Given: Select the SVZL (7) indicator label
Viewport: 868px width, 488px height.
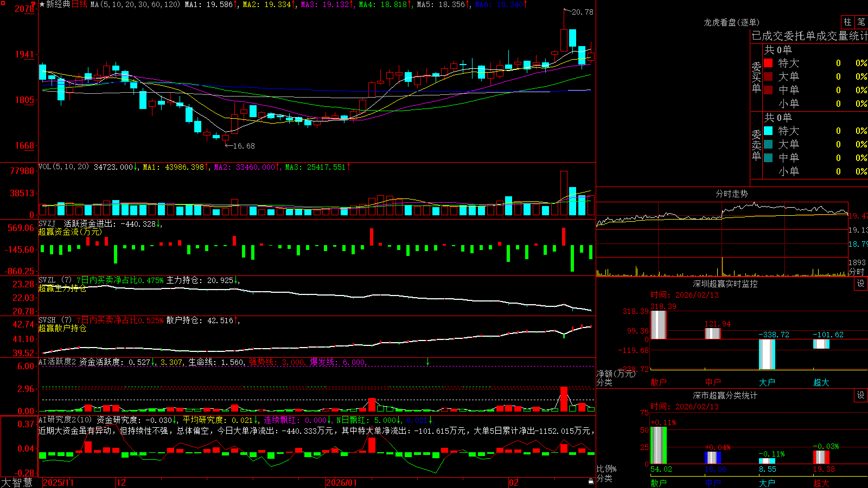Looking at the screenshot, I should (55, 280).
